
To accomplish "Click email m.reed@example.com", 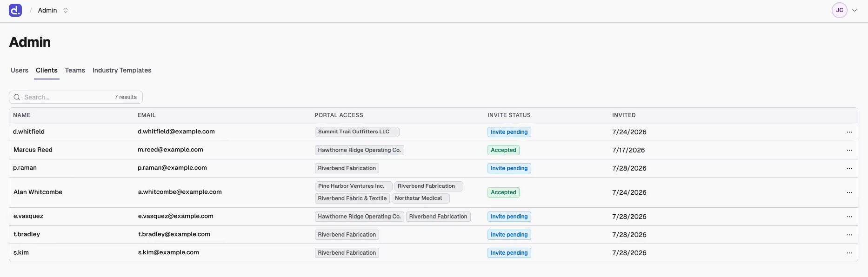I will [170, 150].
